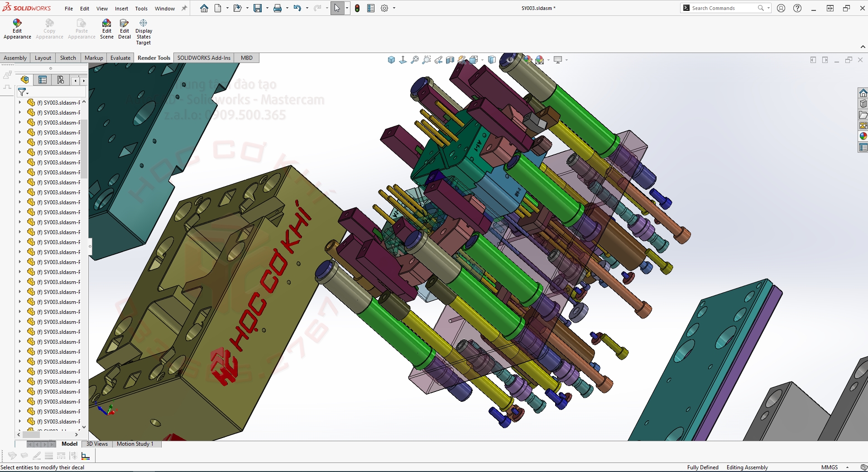Click Edit Appearance in the Render Tools ribbon
The image size is (868, 472).
tap(17, 29)
